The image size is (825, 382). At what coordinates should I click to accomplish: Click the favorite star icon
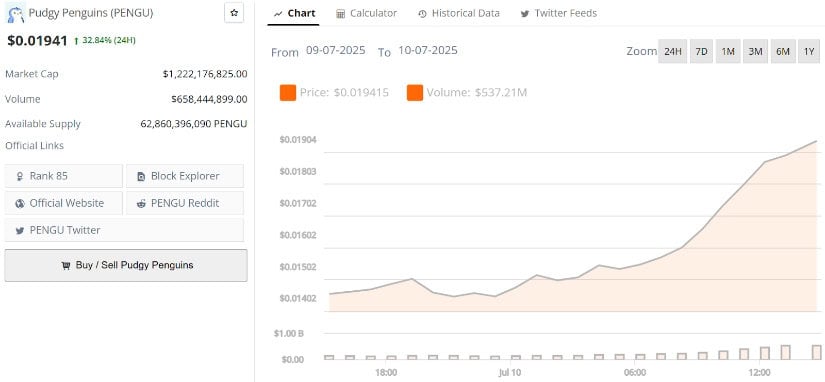coord(234,13)
